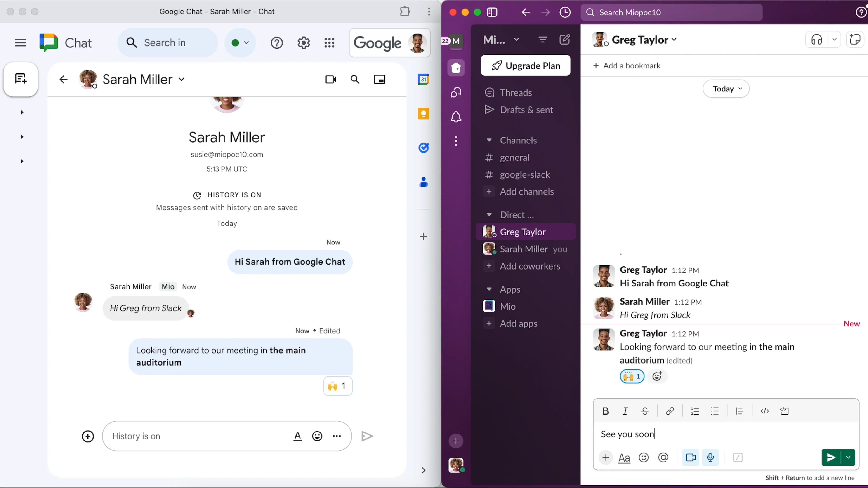This screenshot has width=868, height=488.
Task: Record a video clip in Slack
Action: 690,457
